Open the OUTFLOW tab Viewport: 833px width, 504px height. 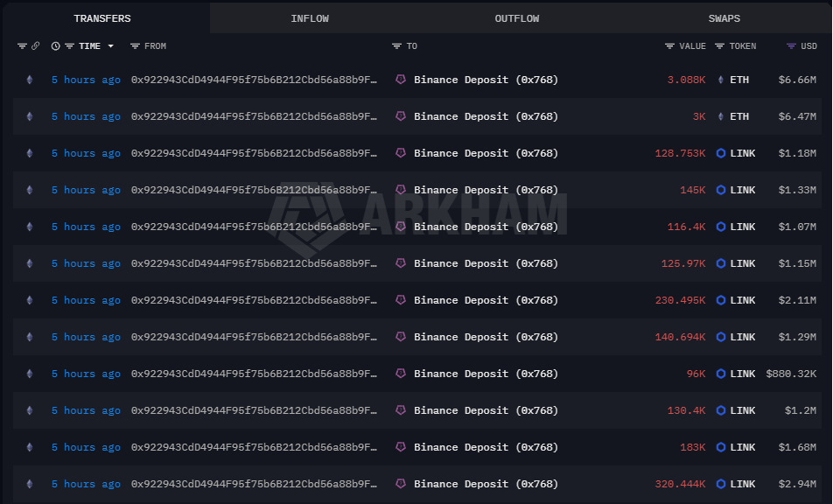(x=517, y=18)
